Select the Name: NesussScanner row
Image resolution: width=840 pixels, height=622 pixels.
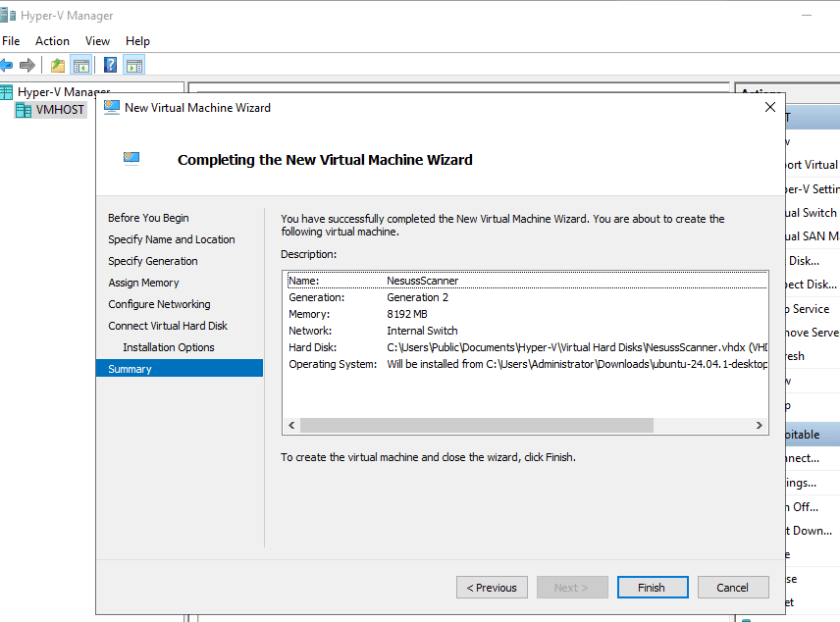(527, 281)
